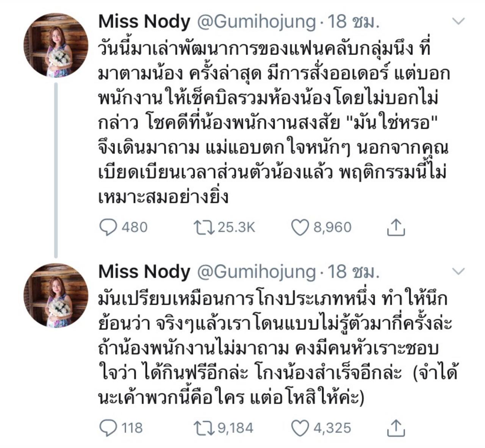This screenshot has width=485, height=448.
Task: Visit @Gumihojung handle on the first tweet
Action: (257, 22)
